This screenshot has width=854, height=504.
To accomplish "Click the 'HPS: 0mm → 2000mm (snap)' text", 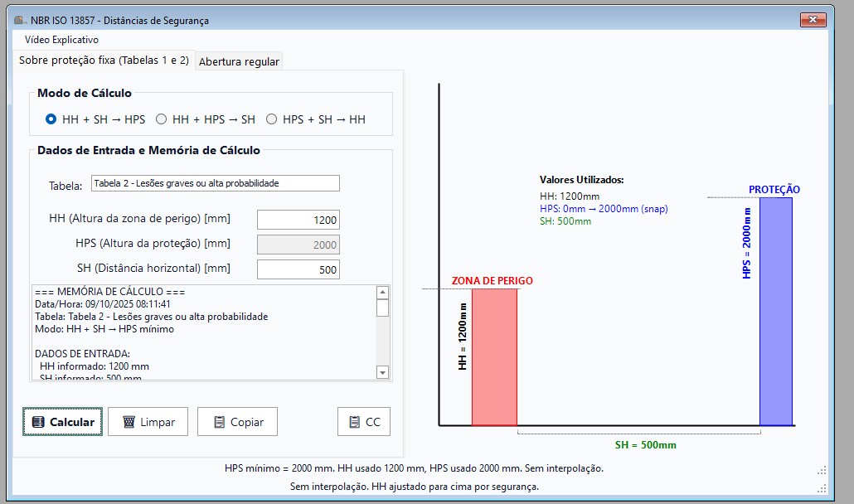I will 604,208.
